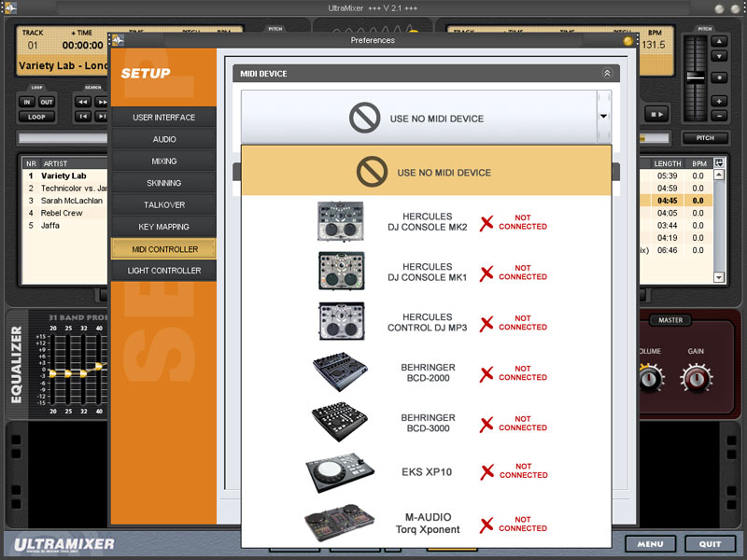The width and height of the screenshot is (747, 560).
Task: Click EKS XP10 device name
Action: coord(427,472)
